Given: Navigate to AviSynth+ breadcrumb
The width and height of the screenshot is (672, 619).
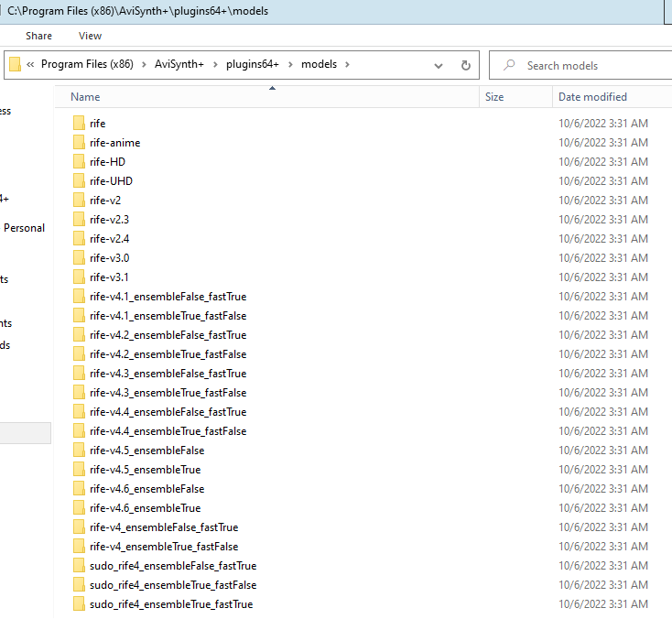Looking at the screenshot, I should coord(179,64).
